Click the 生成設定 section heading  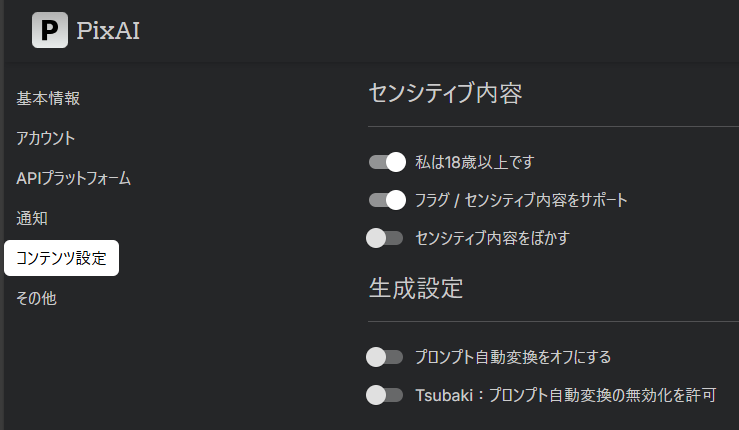(416, 289)
